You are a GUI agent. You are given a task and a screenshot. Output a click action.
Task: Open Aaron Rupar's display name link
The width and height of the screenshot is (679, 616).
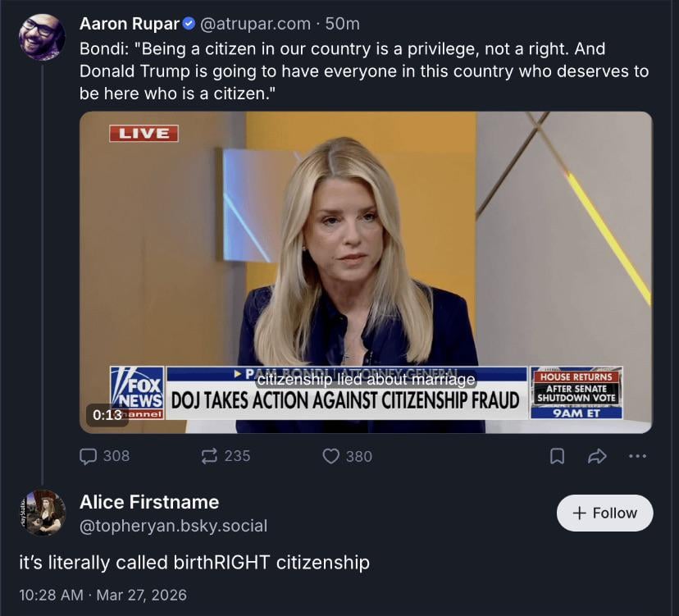[129, 24]
